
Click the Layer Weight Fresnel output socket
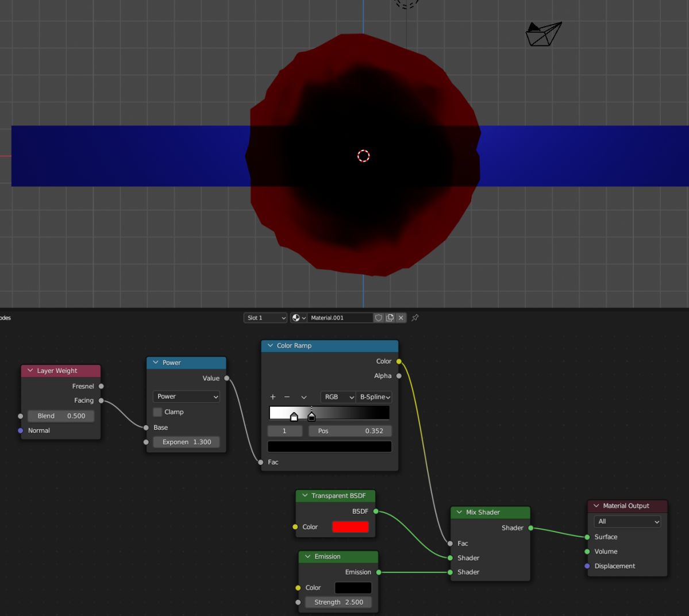coord(101,386)
